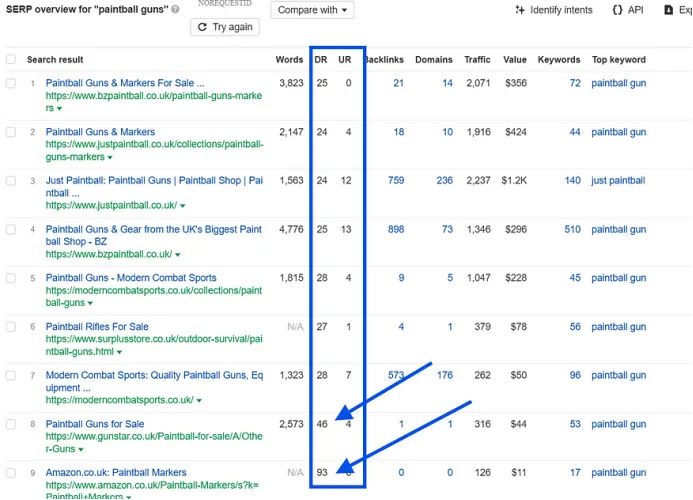
Task: Check the box for result 8 Paintball Guns for Sale
Action: coord(11,424)
